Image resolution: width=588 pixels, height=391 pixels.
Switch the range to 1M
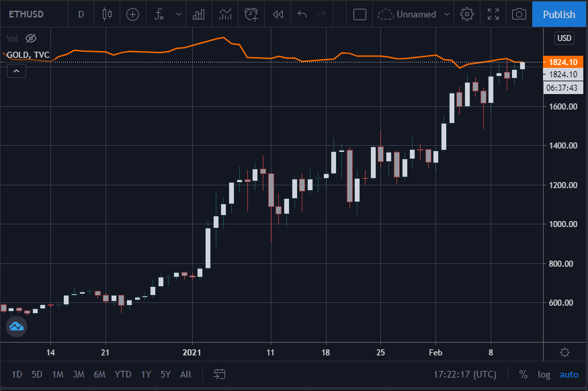click(58, 374)
